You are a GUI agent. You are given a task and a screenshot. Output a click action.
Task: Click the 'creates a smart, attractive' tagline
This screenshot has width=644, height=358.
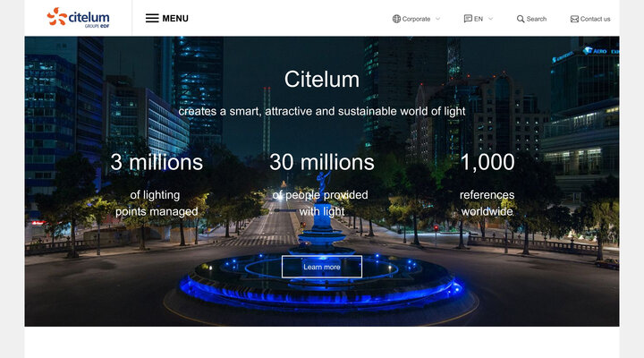click(322, 111)
